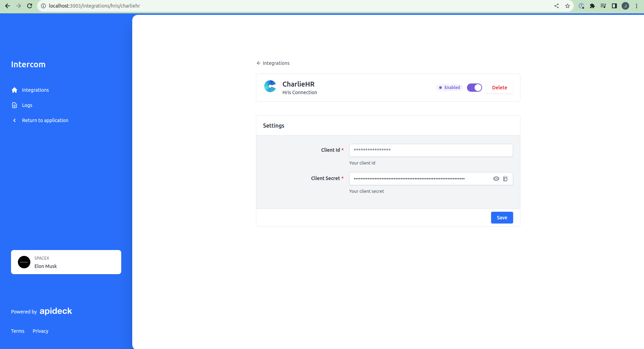The height and width of the screenshot is (349, 644).
Task: Click the 'Your client id' hint text
Action: (362, 163)
